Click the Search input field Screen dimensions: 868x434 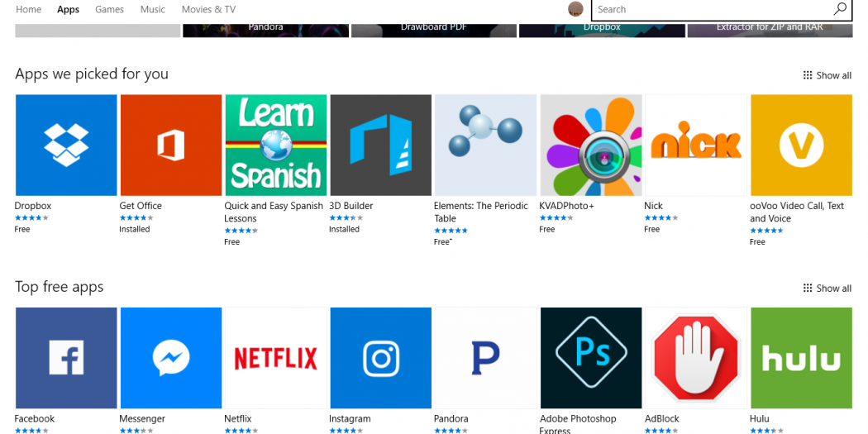click(x=722, y=9)
